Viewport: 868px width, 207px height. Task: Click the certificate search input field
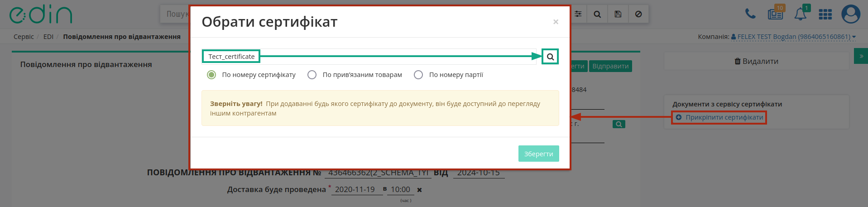tap(369, 57)
